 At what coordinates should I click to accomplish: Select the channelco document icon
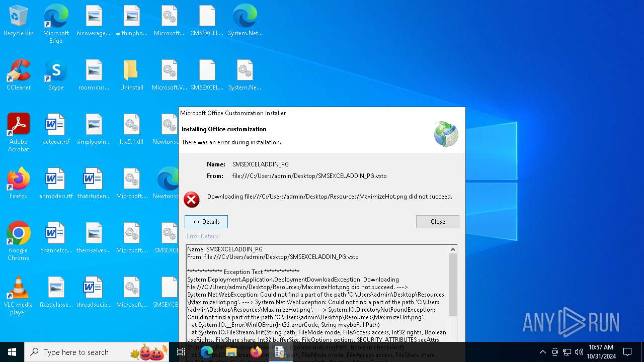coord(56,238)
